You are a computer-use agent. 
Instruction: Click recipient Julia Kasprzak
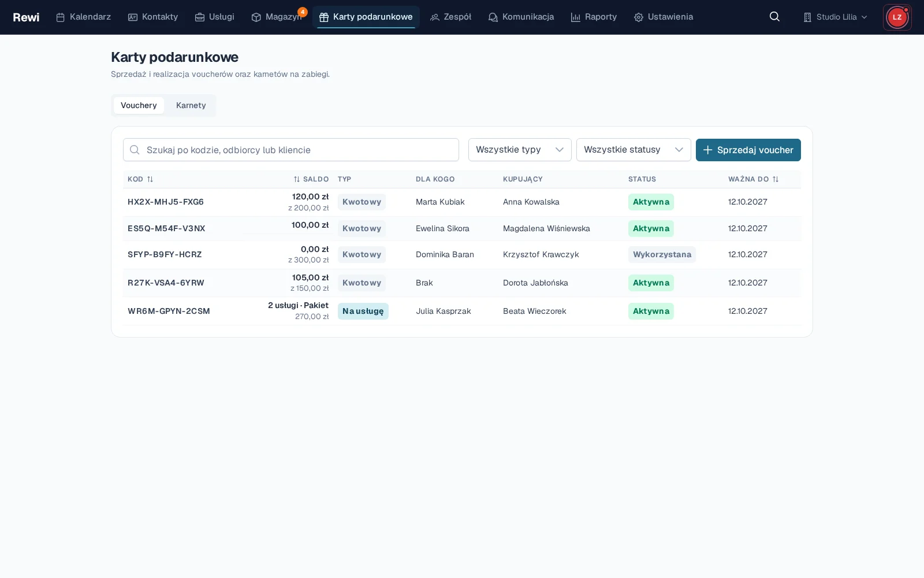pos(444,311)
